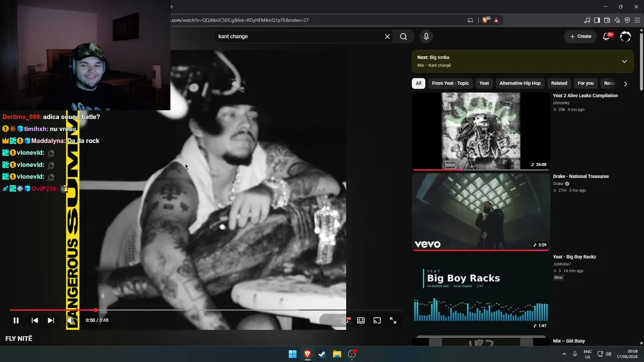Open the notifications bell
This screenshot has height=362, width=644.
click(606, 36)
